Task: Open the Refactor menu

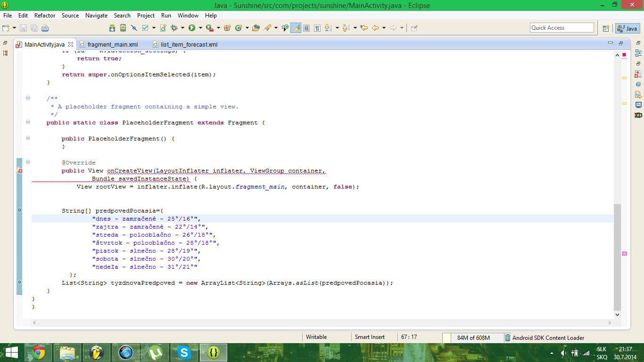Action: click(45, 16)
